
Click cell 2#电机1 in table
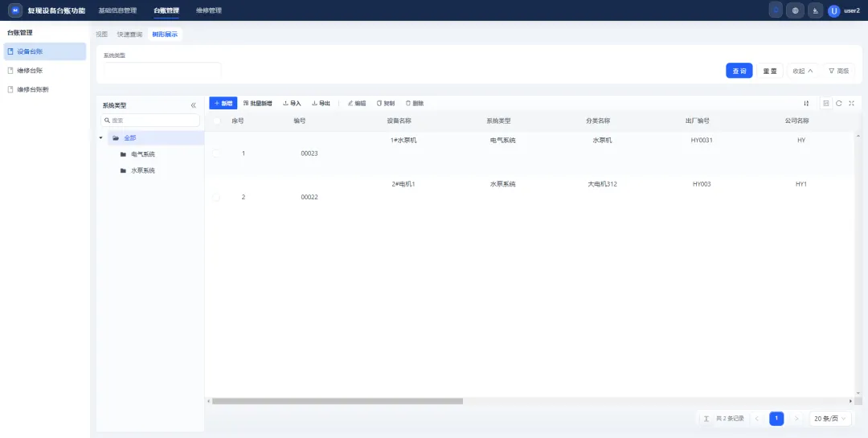[x=403, y=184]
